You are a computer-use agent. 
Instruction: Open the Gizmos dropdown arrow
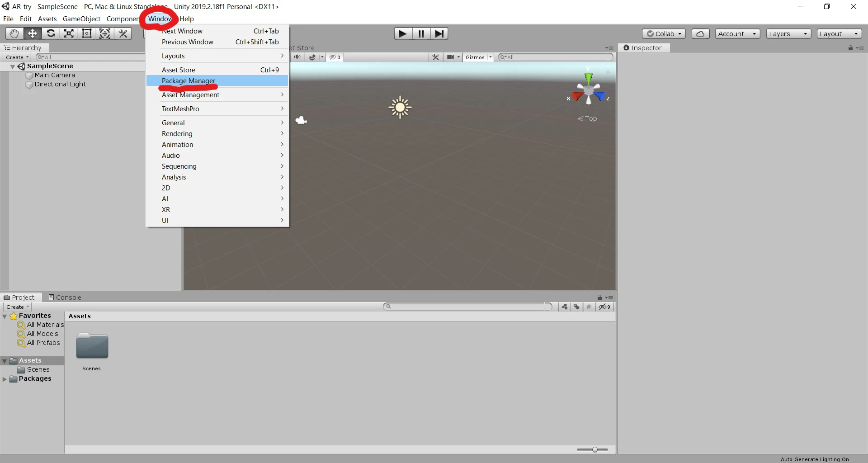pyautogui.click(x=491, y=57)
